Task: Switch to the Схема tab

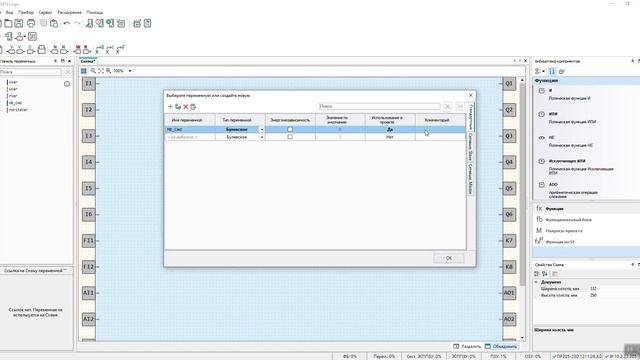Action: point(88,61)
